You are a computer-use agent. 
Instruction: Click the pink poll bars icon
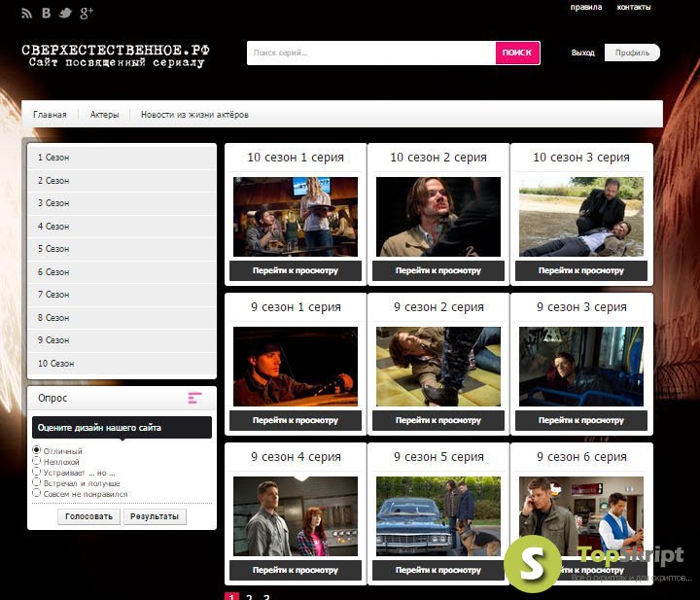click(x=194, y=398)
